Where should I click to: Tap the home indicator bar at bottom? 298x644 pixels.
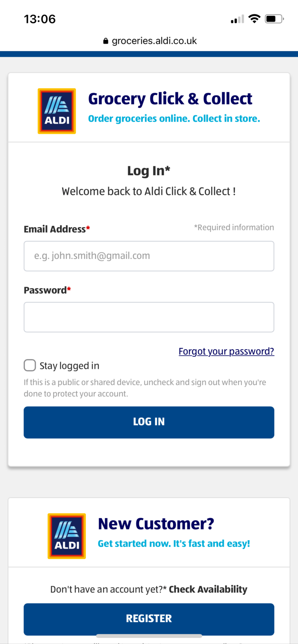pyautogui.click(x=149, y=635)
